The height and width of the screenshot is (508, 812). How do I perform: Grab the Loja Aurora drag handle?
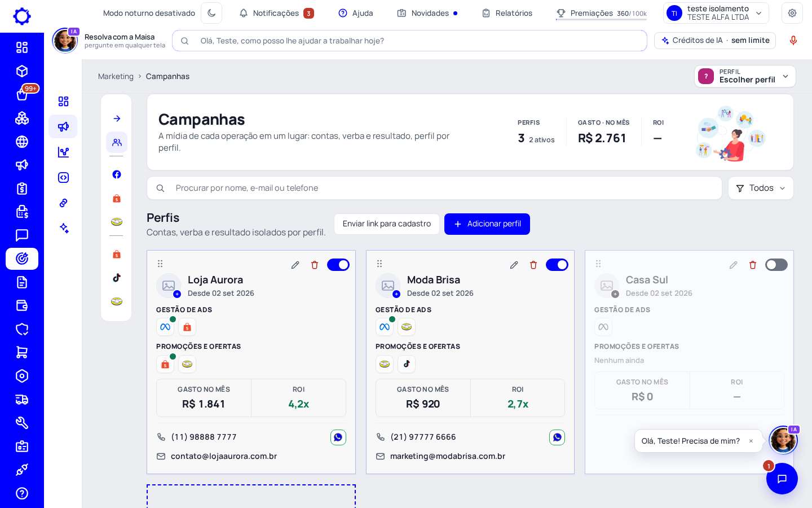tap(160, 264)
